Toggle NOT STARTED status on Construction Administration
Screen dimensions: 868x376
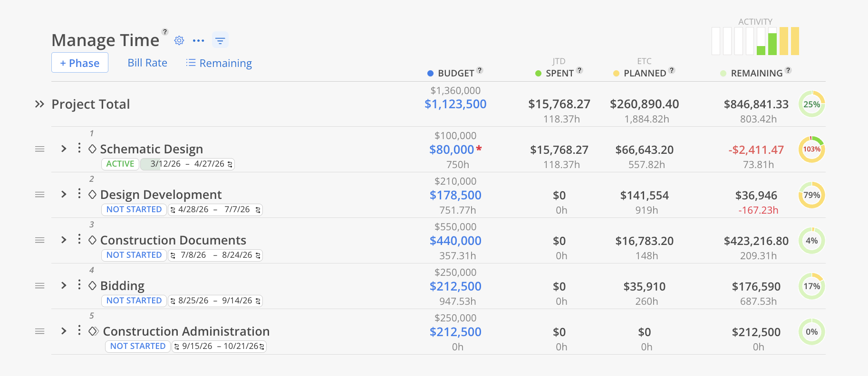tap(138, 346)
